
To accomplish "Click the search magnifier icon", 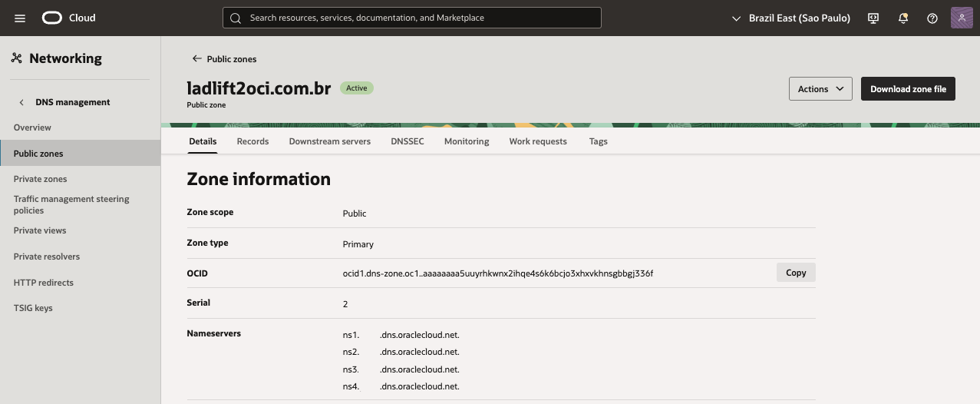I will [x=236, y=18].
